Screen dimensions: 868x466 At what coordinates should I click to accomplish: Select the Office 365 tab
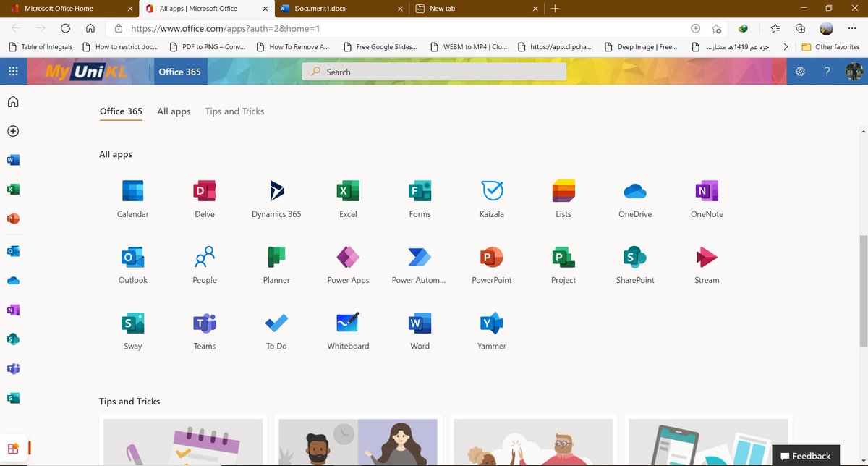pyautogui.click(x=121, y=111)
